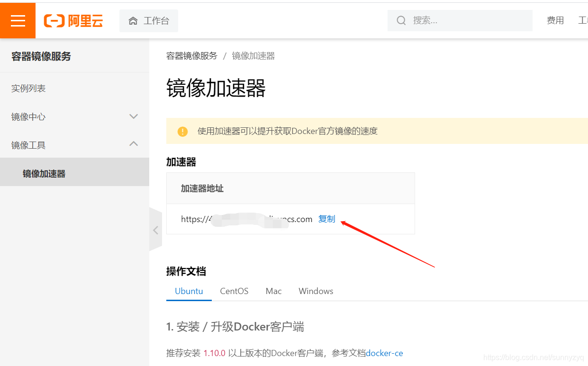This screenshot has height=366, width=588.
Task: Click the 操作文档 section heading
Action: (x=186, y=271)
